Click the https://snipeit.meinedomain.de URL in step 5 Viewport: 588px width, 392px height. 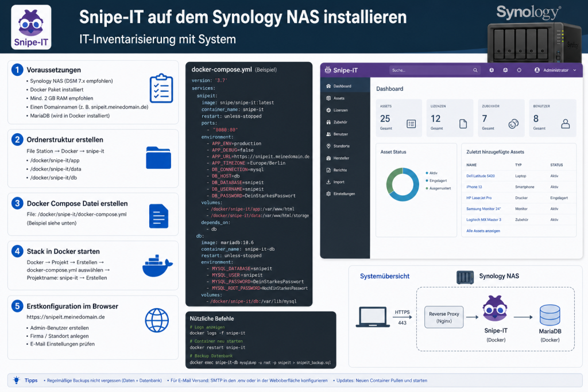pos(65,317)
